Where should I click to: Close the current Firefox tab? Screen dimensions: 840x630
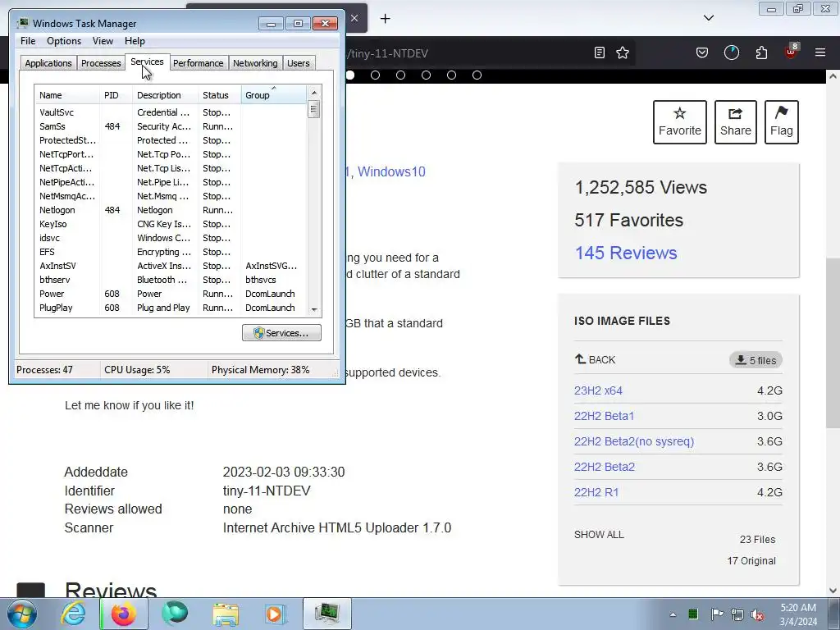pos(354,18)
